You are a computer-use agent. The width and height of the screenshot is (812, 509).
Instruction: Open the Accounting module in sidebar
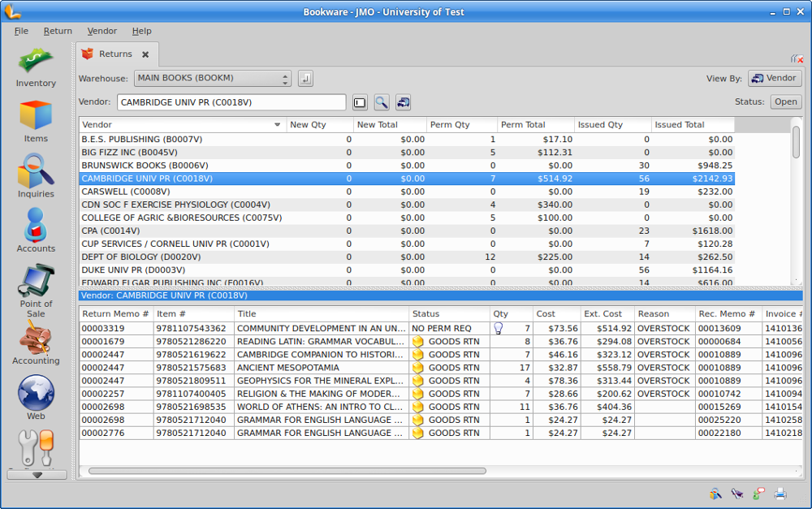pyautogui.click(x=36, y=343)
